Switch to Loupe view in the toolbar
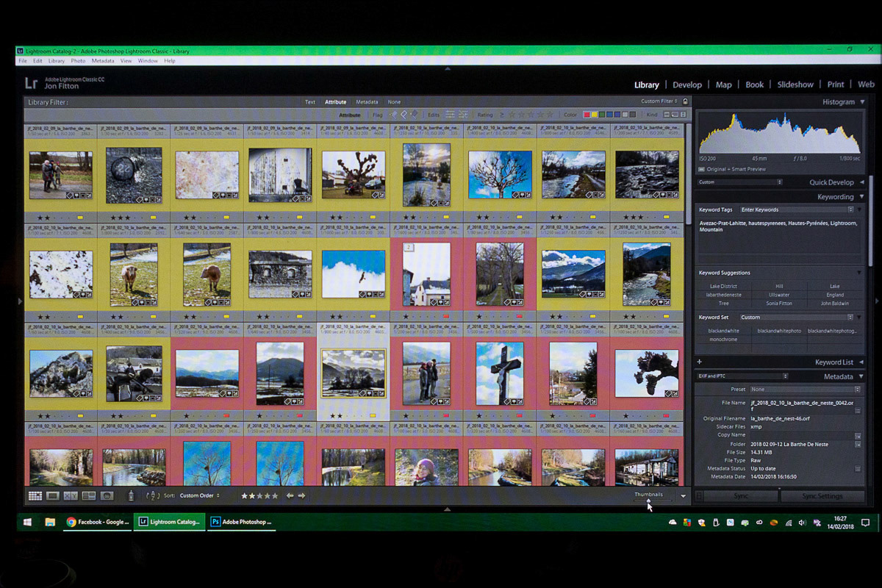Image resolution: width=882 pixels, height=588 pixels. pos(53,496)
